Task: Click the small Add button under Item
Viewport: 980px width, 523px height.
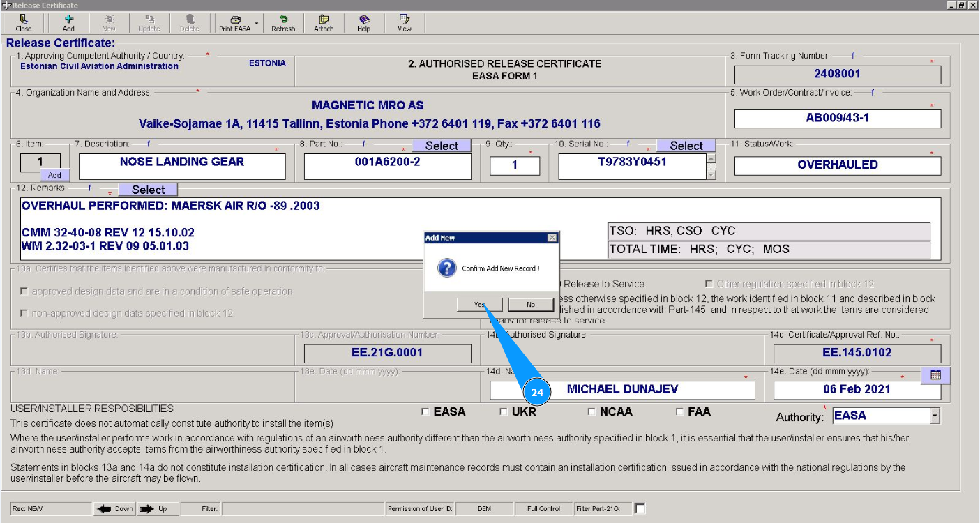Action: [54, 175]
